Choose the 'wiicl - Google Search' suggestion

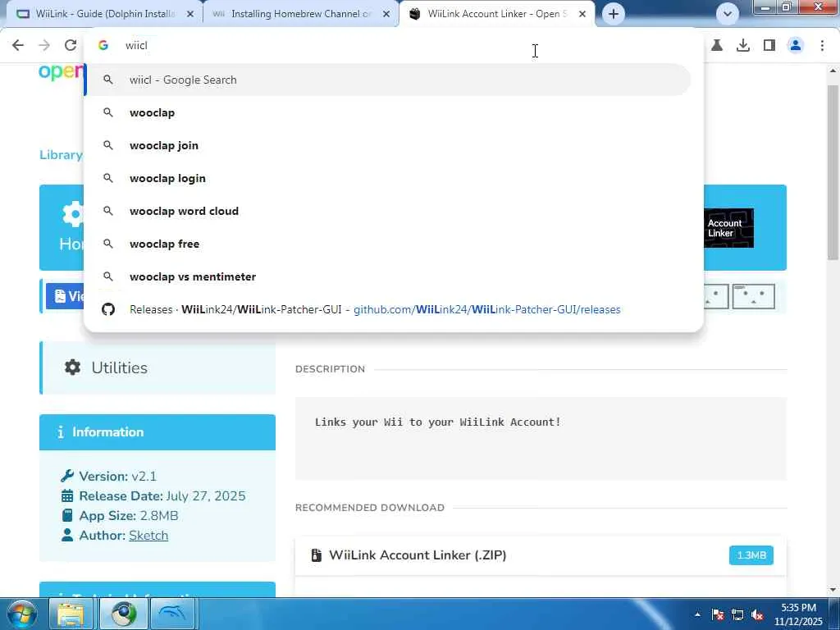click(388, 80)
